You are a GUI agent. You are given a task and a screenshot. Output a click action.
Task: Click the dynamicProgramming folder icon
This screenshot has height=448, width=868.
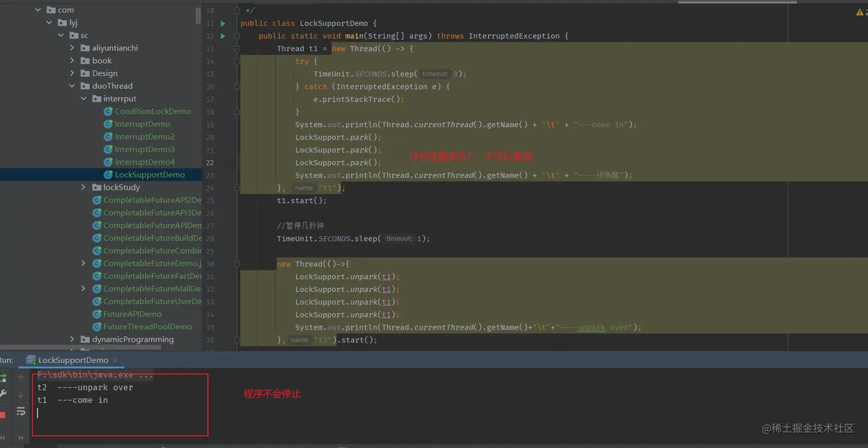click(85, 340)
